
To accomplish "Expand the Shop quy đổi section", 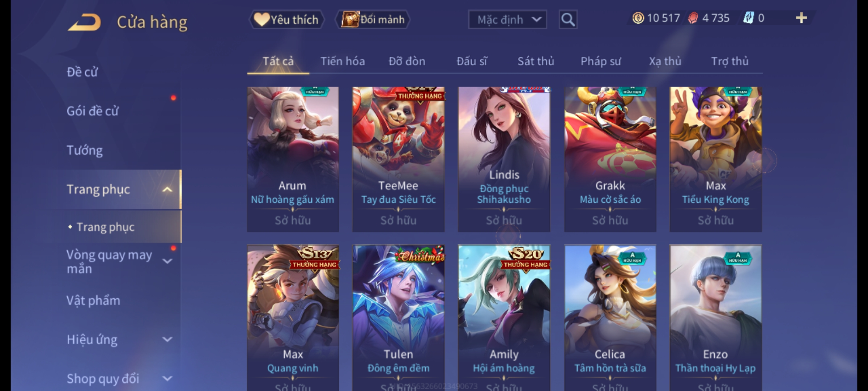I will pyautogui.click(x=167, y=378).
